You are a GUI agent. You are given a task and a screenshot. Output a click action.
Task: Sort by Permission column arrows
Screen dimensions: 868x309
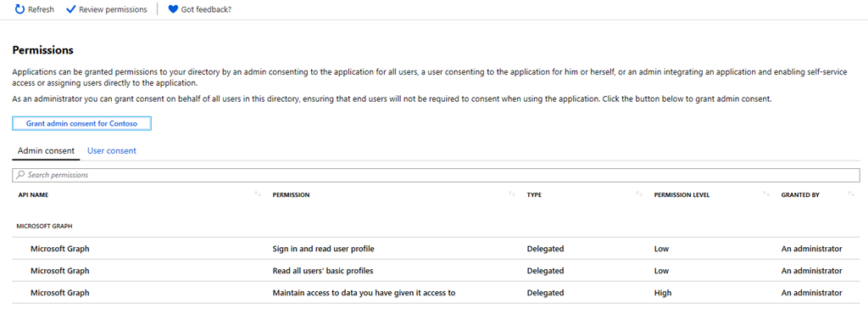pyautogui.click(x=512, y=194)
